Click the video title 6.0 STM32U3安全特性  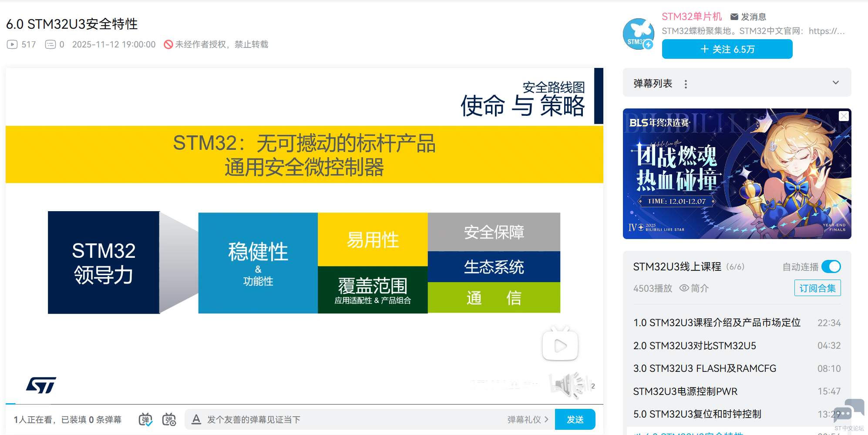tap(72, 24)
